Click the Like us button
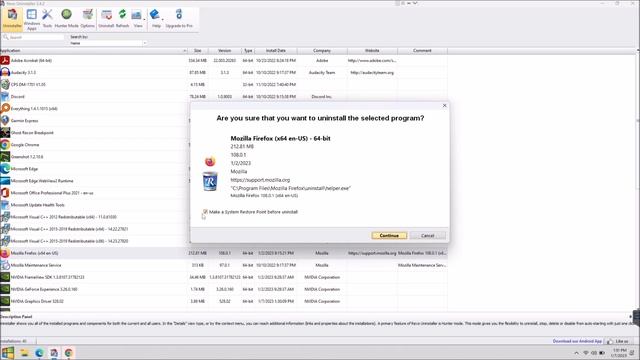This screenshot has width=640, height=360. 618,341
